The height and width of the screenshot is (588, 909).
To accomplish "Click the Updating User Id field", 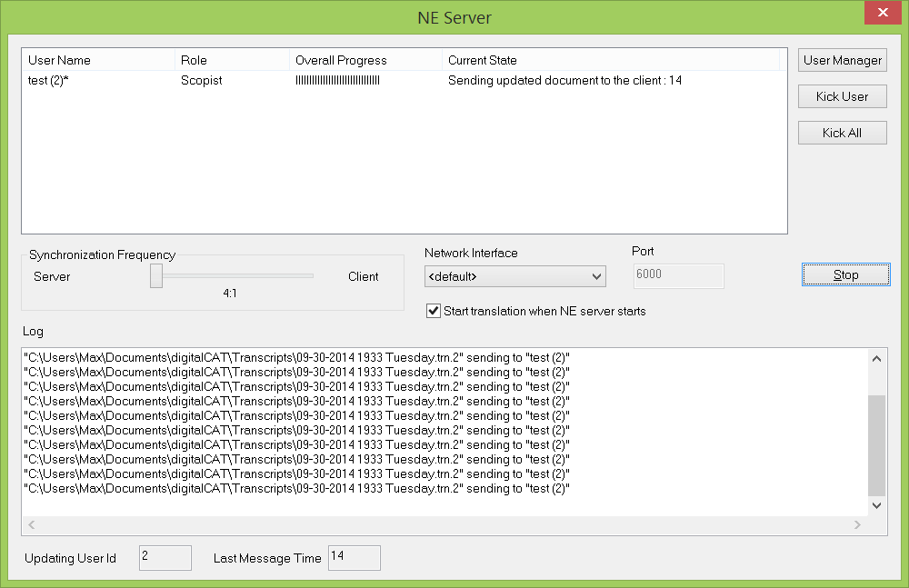I will point(165,558).
